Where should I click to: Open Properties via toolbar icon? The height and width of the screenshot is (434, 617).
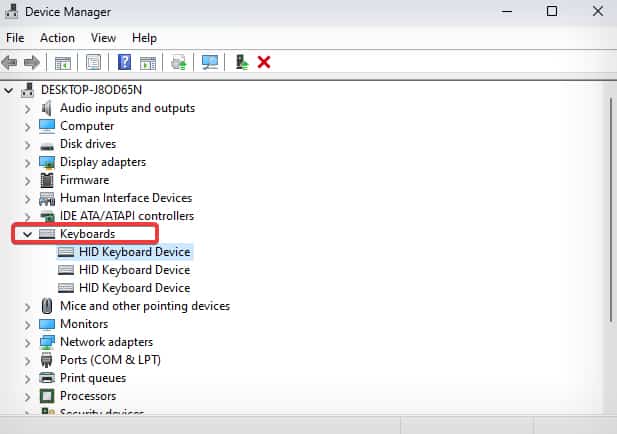coord(94,62)
